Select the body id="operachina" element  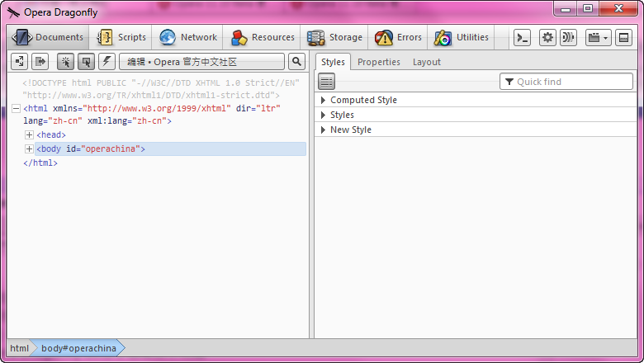click(171, 148)
